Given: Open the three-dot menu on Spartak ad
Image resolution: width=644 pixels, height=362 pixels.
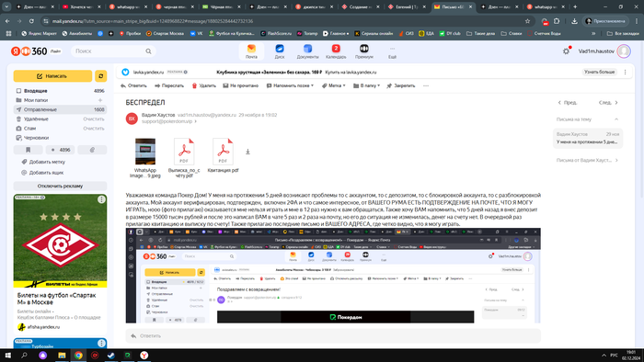Looking at the screenshot, I should click(x=101, y=199).
